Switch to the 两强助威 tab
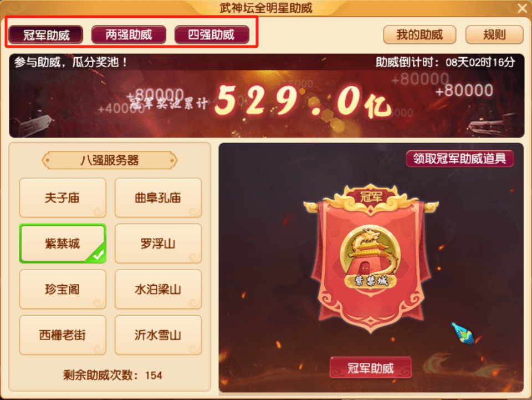This screenshot has height=400, width=532. [x=129, y=34]
